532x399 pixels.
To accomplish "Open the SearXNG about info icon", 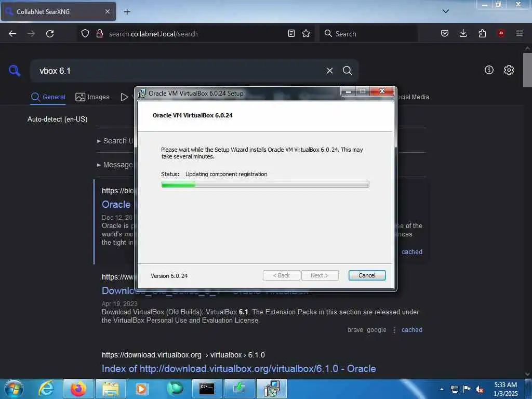I will 489,70.
